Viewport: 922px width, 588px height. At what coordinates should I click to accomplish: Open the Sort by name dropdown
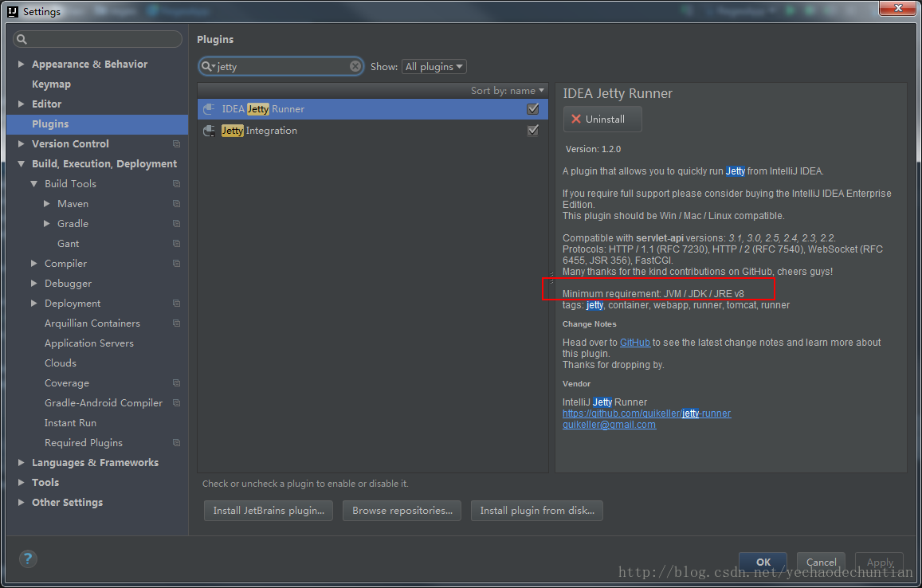[x=508, y=91]
